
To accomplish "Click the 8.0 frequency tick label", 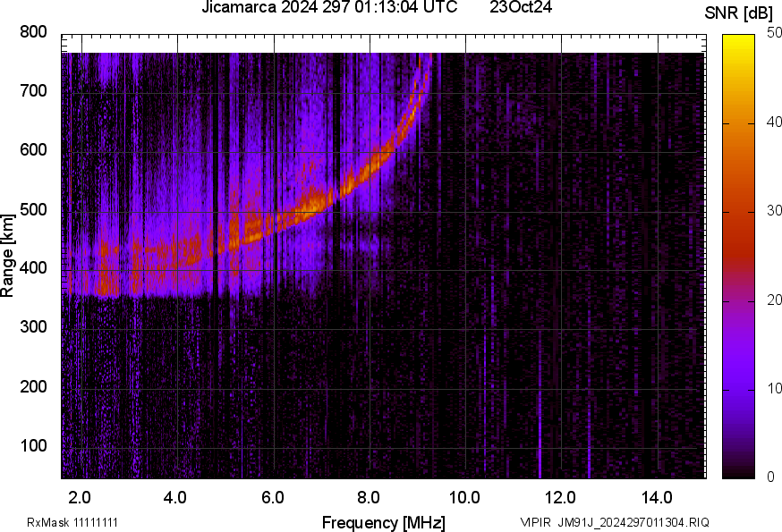I will [x=369, y=497].
